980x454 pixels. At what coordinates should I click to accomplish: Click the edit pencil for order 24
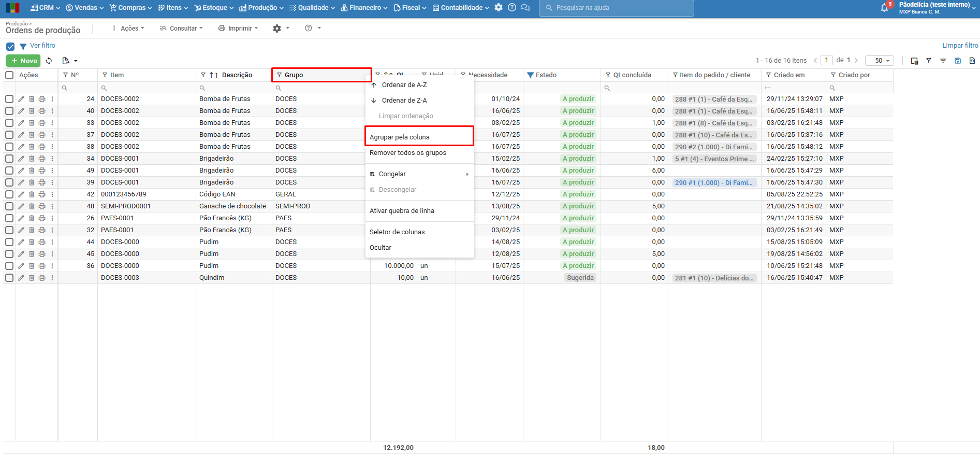click(x=21, y=99)
